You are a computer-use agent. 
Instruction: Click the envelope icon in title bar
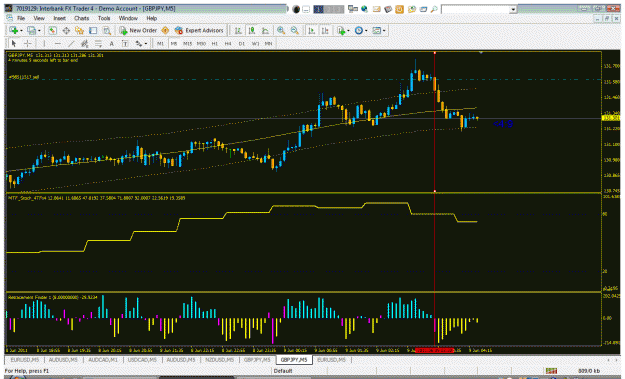[376, 9]
